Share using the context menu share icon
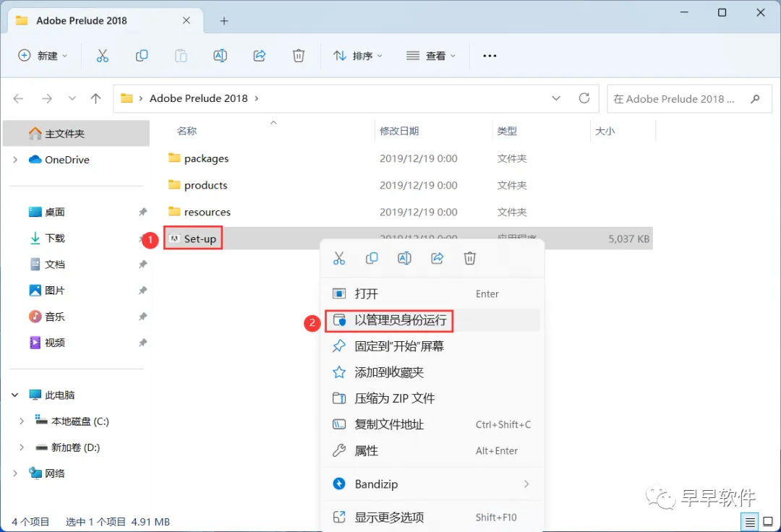Viewport: 781px width, 532px height. coord(438,258)
